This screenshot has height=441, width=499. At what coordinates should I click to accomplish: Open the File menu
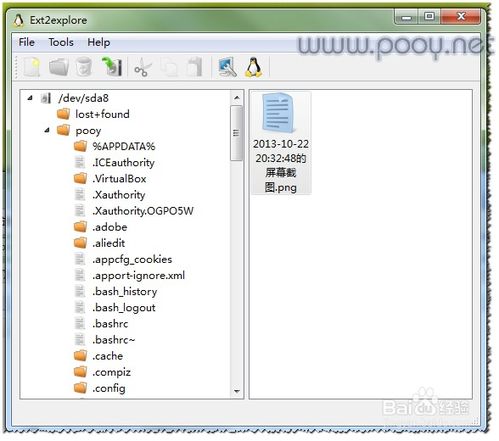27,42
